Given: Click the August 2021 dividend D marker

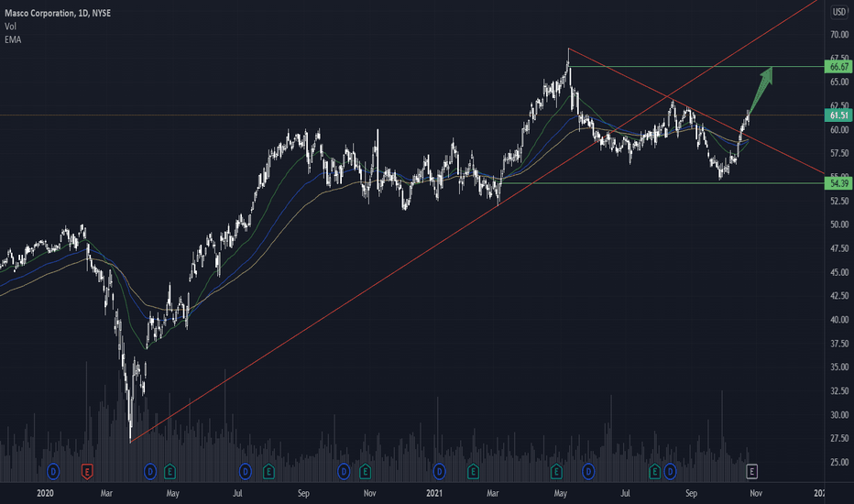Looking at the screenshot, I should coord(670,471).
